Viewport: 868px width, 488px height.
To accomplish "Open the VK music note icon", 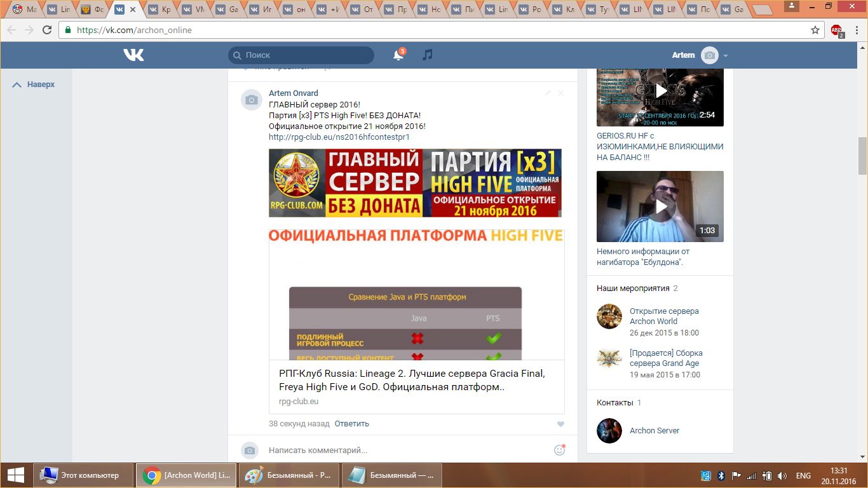I will tap(428, 55).
